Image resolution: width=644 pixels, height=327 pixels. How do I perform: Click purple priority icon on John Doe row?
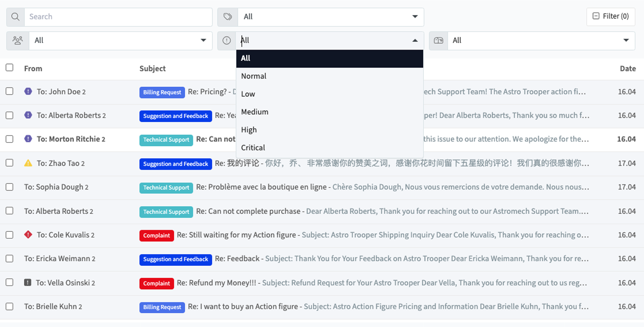coord(28,91)
